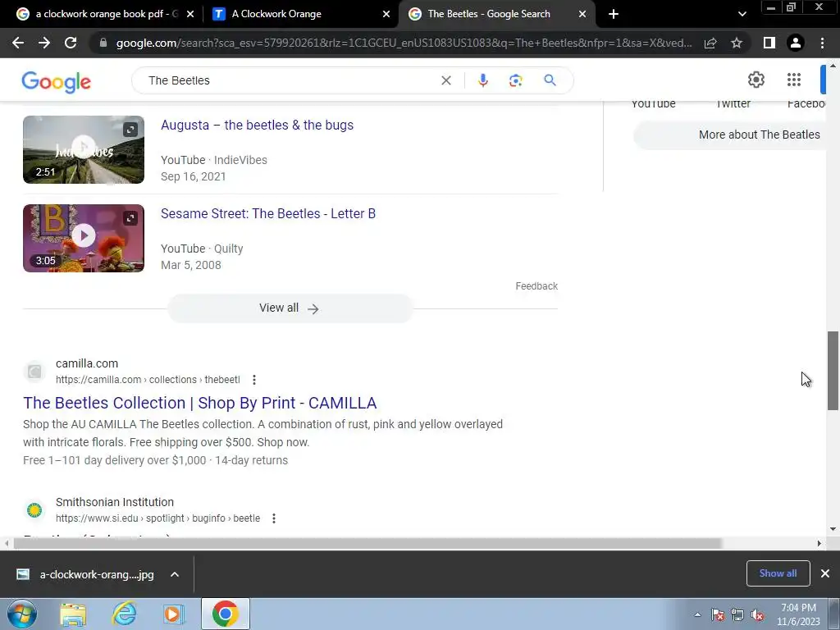View site information lock icon
Viewport: 840px width, 630px height.
coord(103,43)
